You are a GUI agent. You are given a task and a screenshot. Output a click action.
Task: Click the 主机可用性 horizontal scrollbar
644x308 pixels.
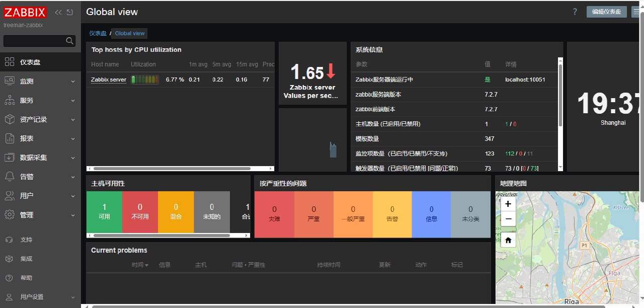(x=162, y=235)
